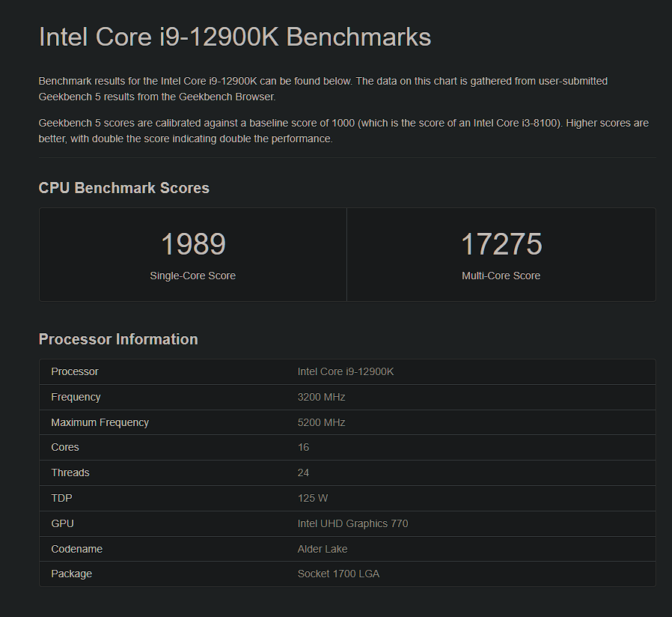Select the Single-Core Score label
The image size is (672, 617).
click(193, 276)
